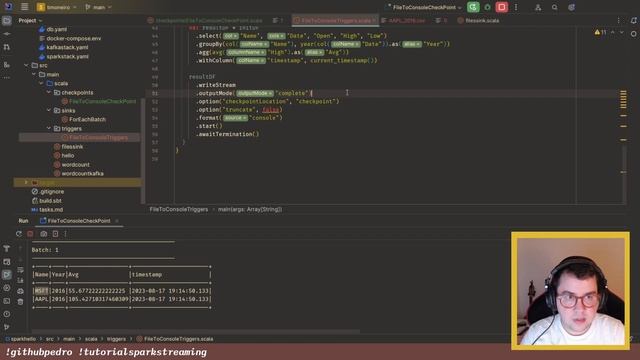This screenshot has height=360, width=640.
Task: Expand the highlighted target folder
Action: click(26, 182)
